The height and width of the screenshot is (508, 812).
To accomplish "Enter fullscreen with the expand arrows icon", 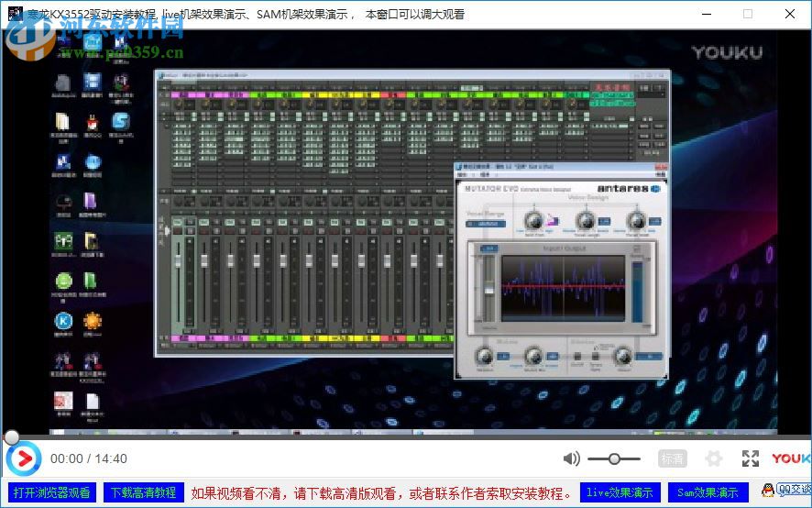I will click(751, 458).
